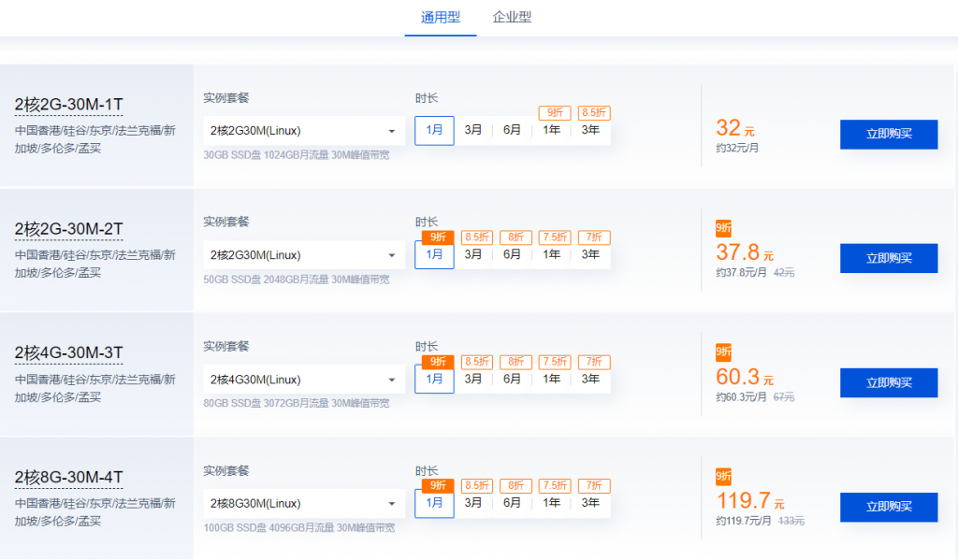The image size is (958, 560).
Task: Open the 2核4G30M(Linux) package dropdown
Action: (303, 380)
